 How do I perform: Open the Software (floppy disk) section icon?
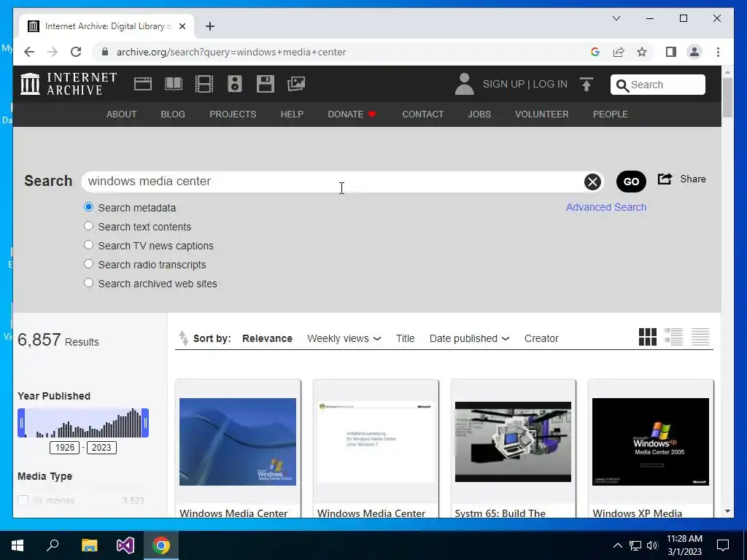[x=266, y=84]
